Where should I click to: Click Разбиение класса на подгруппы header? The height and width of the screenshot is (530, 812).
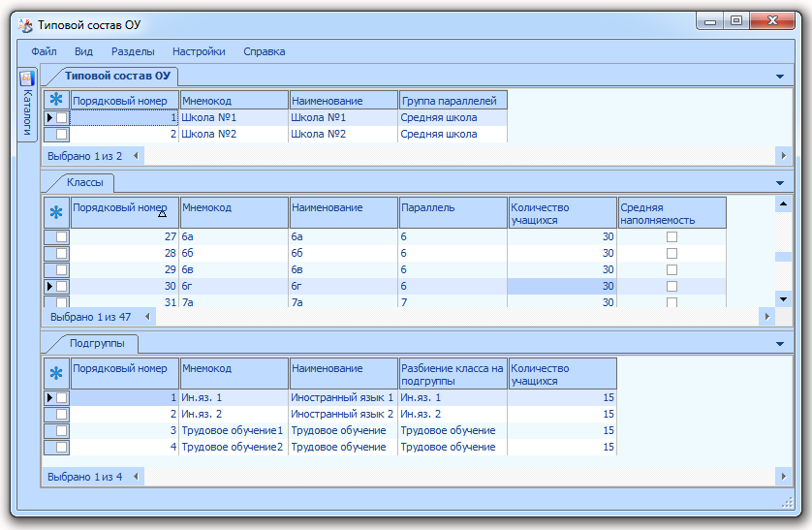point(453,374)
